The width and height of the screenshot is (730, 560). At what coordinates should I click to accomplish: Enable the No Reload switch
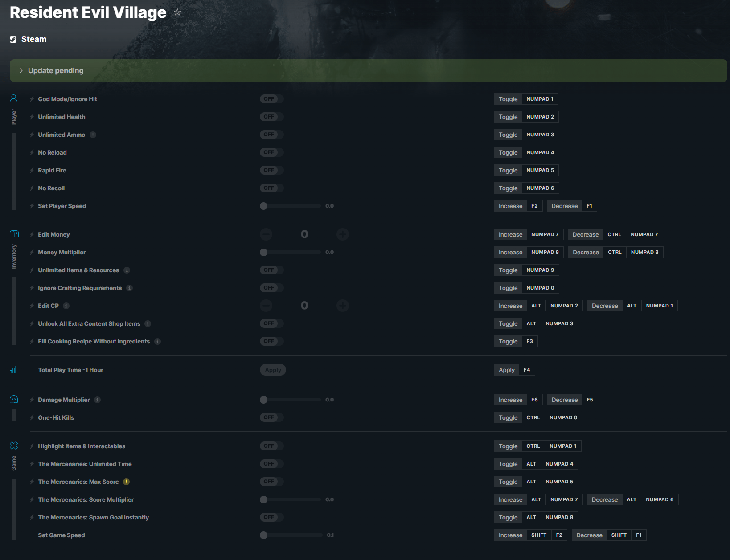(x=272, y=152)
